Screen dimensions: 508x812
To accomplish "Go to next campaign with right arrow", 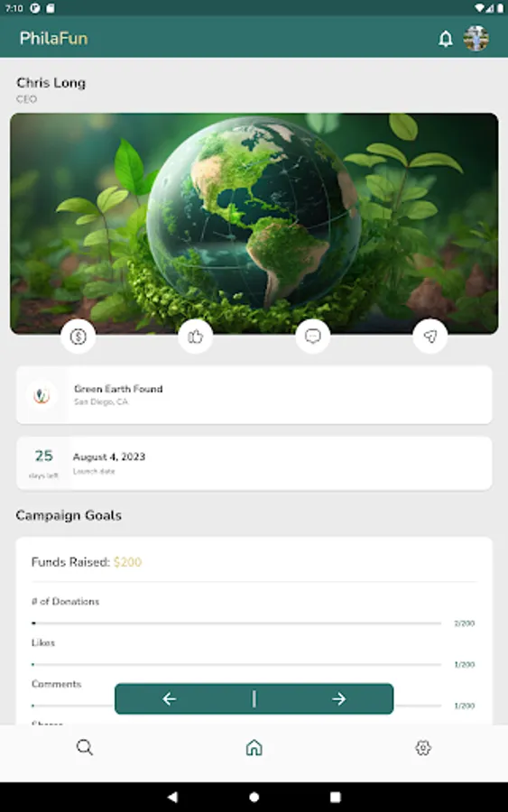I will coord(338,699).
